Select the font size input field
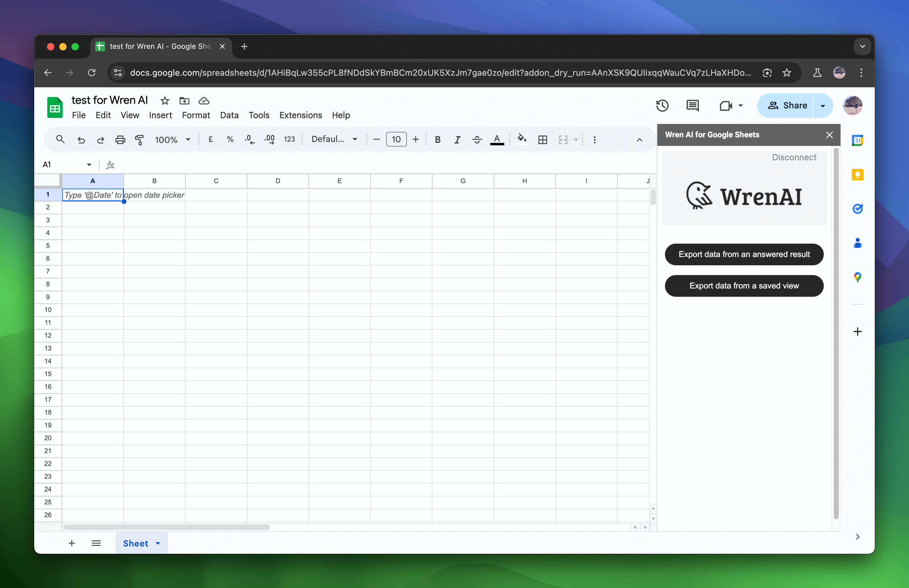Screen dimensions: 909x588 click(x=396, y=139)
